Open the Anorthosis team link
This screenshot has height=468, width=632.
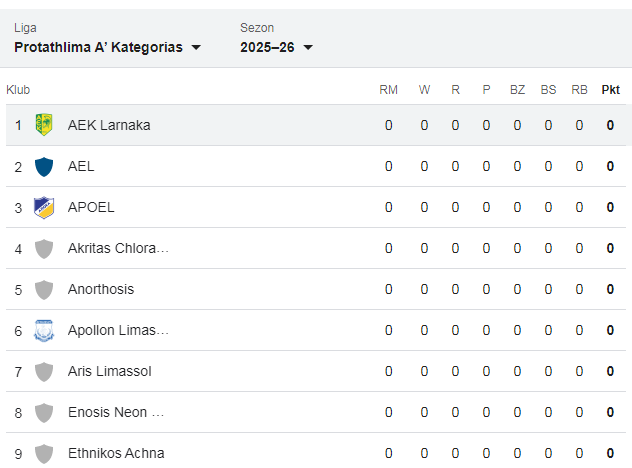click(101, 289)
